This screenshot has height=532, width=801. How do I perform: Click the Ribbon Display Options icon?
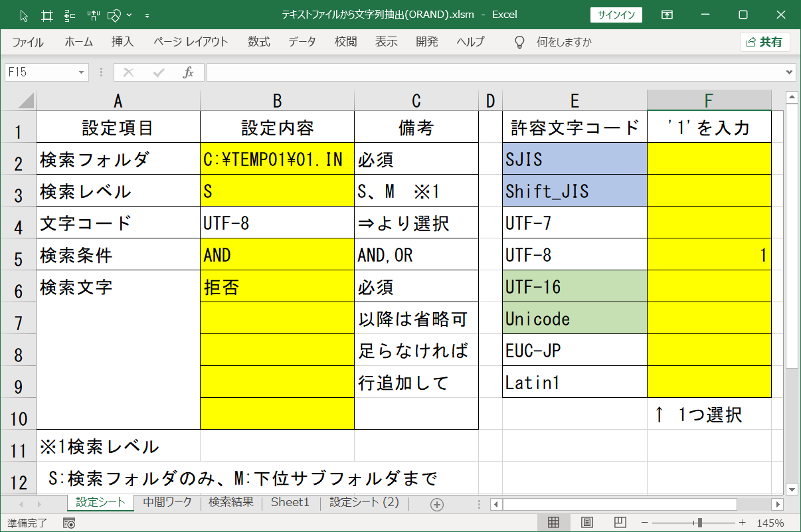667,14
